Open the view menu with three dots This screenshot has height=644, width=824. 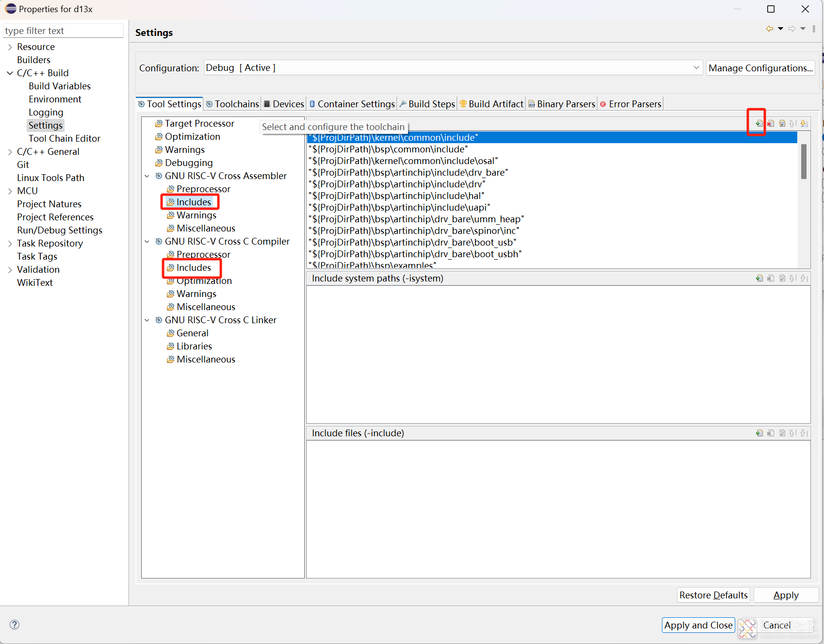click(x=814, y=29)
